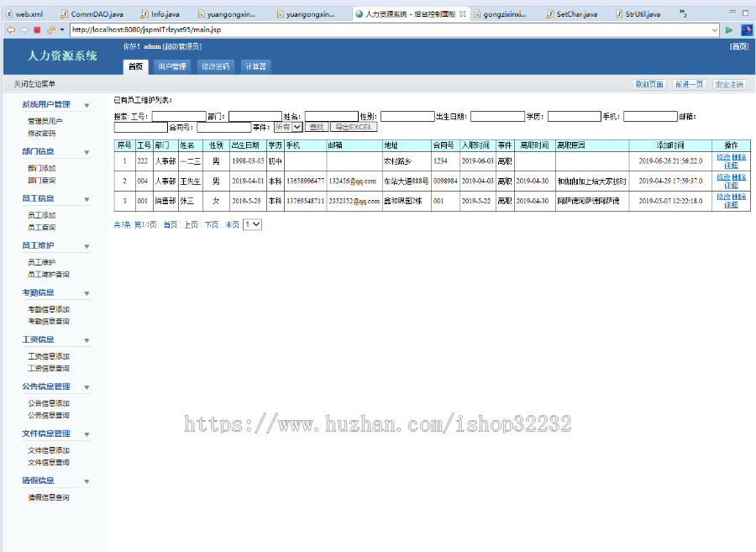
Task: Collapse the 系统用户管理 sidebar section
Action: tap(87, 105)
